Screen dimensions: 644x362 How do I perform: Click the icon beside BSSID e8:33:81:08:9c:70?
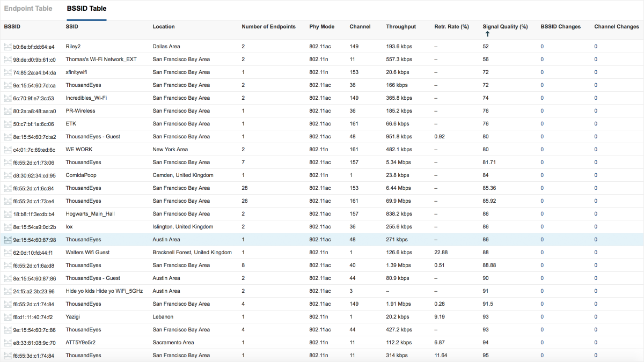pyautogui.click(x=8, y=343)
